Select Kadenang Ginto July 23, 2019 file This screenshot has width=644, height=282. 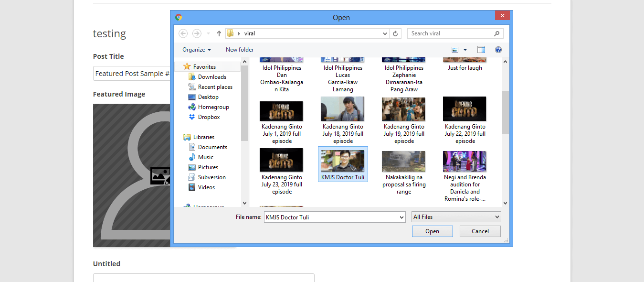tap(282, 172)
